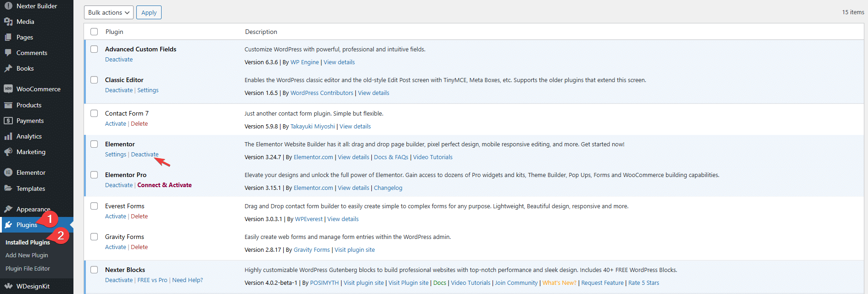This screenshot has width=868, height=294.
Task: Open Templates via its folder icon
Action: pos(8,188)
